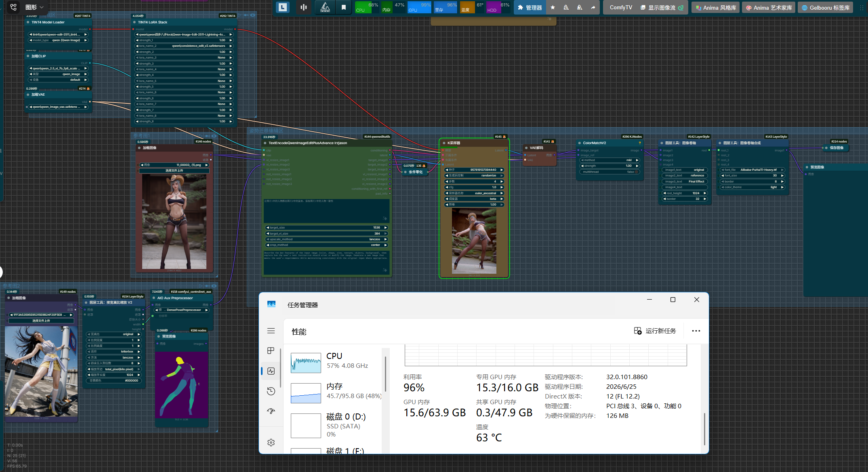This screenshot has width=868, height=472.
Task: Click 选择文件上传 under 11_00003 image
Action: click(x=174, y=171)
